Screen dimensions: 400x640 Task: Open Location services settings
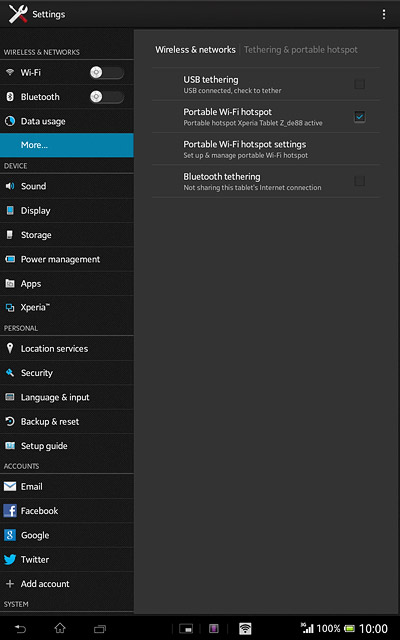pyautogui.click(x=67, y=349)
